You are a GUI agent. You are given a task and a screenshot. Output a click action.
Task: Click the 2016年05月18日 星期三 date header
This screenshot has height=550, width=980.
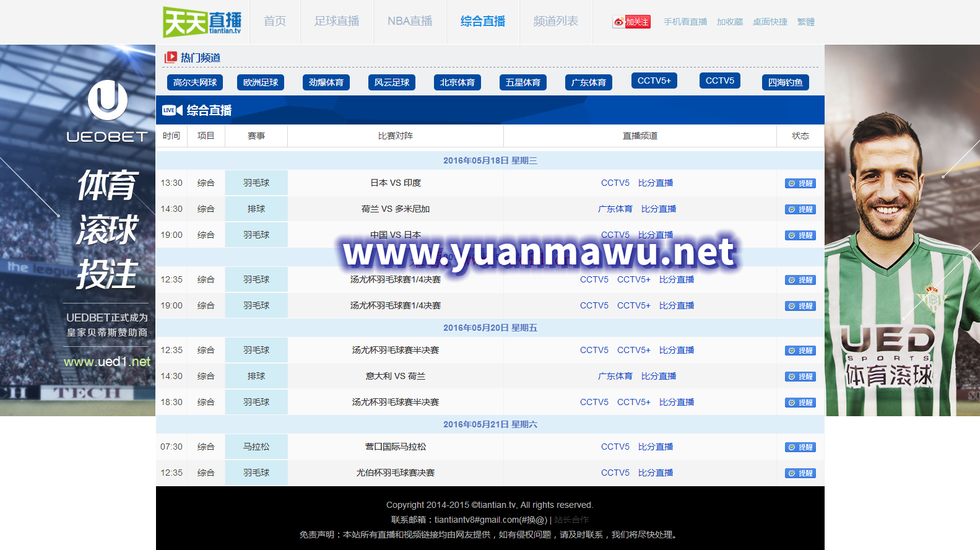click(490, 161)
